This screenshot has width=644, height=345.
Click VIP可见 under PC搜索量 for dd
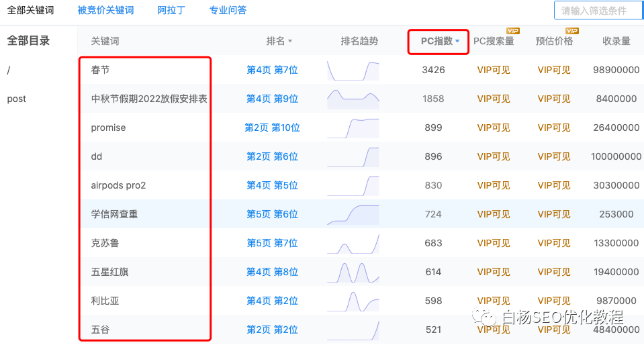[x=494, y=156]
